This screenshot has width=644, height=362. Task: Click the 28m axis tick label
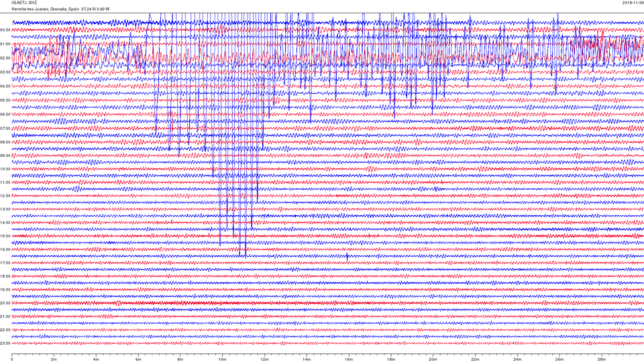coord(601,359)
